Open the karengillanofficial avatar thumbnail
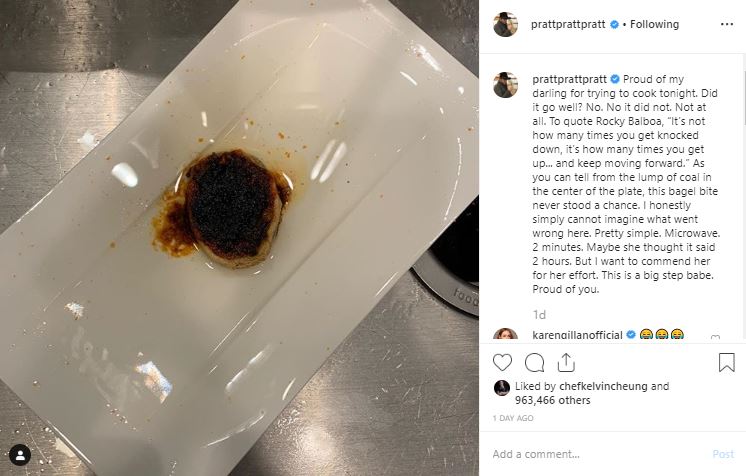The image size is (746, 476). (505, 334)
